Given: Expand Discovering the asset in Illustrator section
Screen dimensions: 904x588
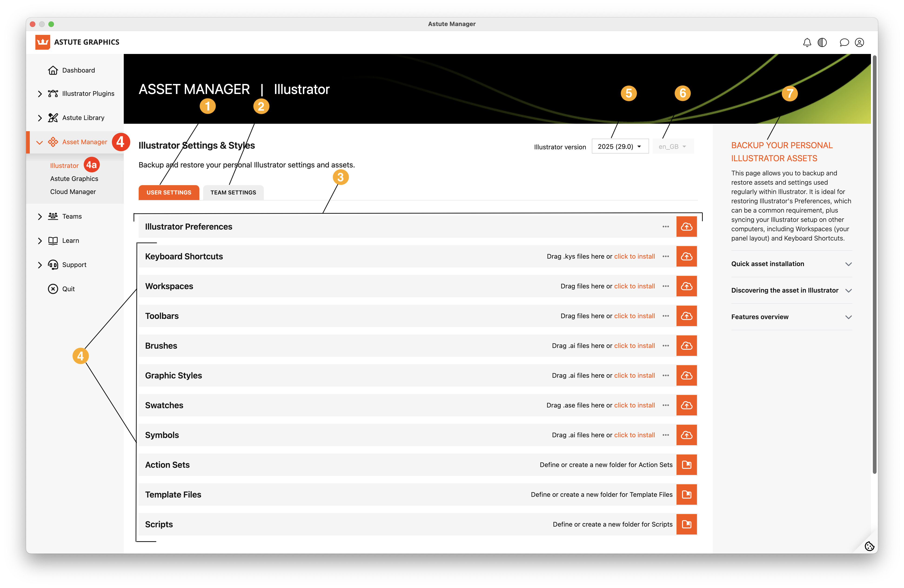Looking at the screenshot, I should 792,291.
